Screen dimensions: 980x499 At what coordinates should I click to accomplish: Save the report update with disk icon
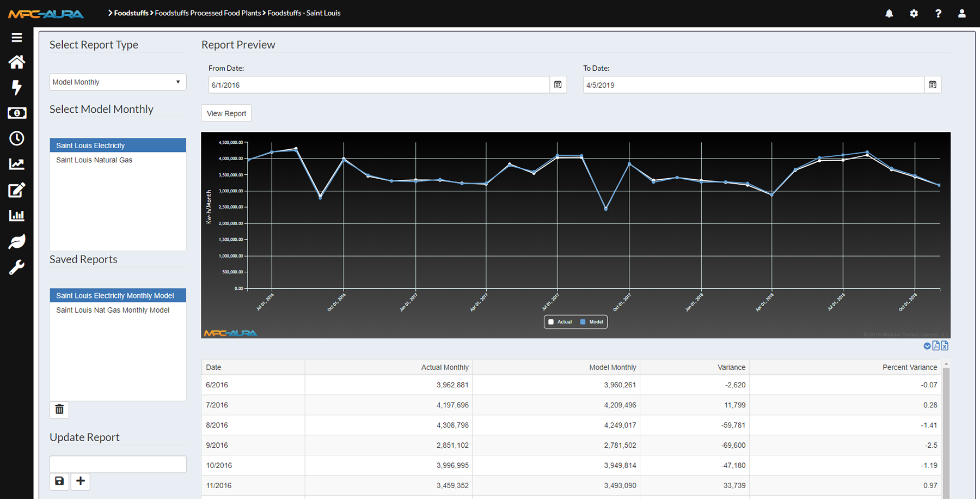59,481
